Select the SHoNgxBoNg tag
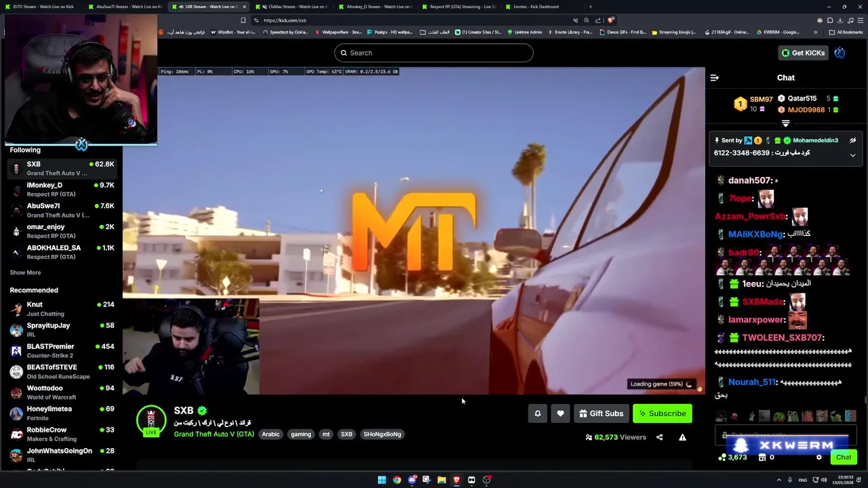The image size is (868, 488). click(x=382, y=434)
